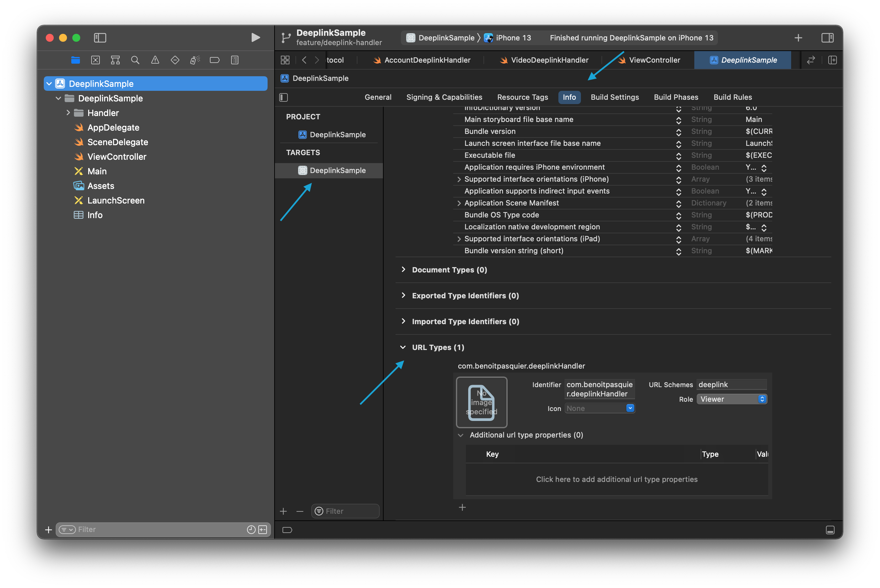
Task: Switch to the Build Settings tab
Action: (x=614, y=97)
